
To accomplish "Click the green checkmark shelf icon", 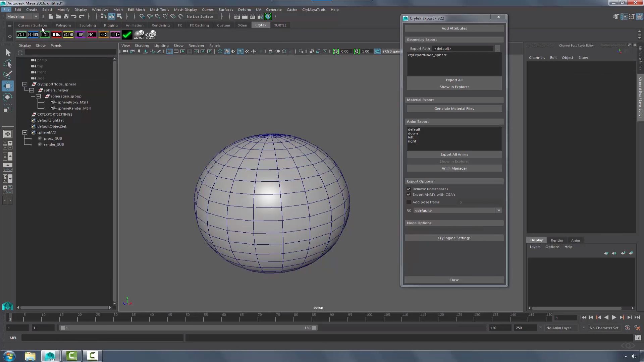I will [x=127, y=35].
